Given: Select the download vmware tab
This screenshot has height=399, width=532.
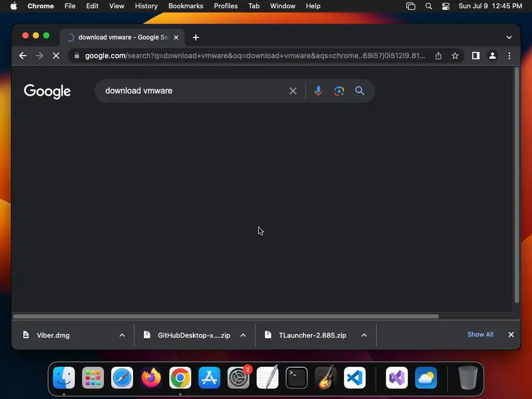Looking at the screenshot, I should point(123,37).
